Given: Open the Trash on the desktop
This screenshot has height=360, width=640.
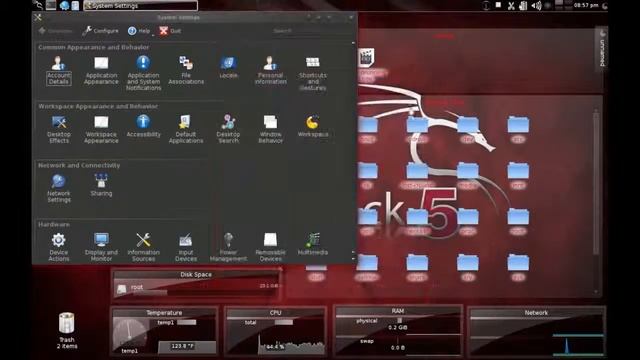Looking at the screenshot, I should pos(67,330).
